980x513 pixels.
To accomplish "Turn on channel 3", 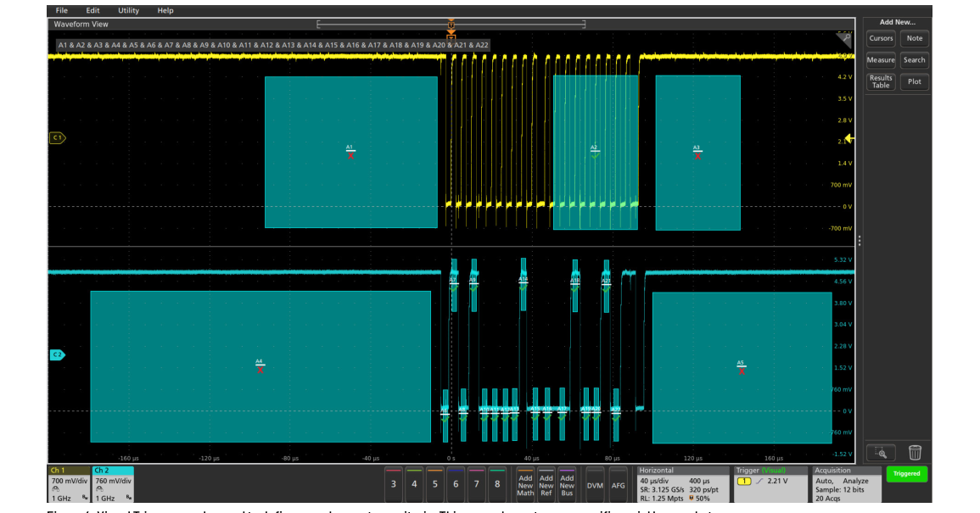I will [x=393, y=483].
